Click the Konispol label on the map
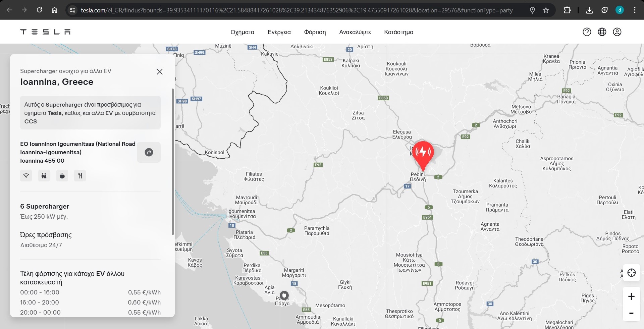Screen dimensions: 644x329 pyautogui.click(x=215, y=152)
